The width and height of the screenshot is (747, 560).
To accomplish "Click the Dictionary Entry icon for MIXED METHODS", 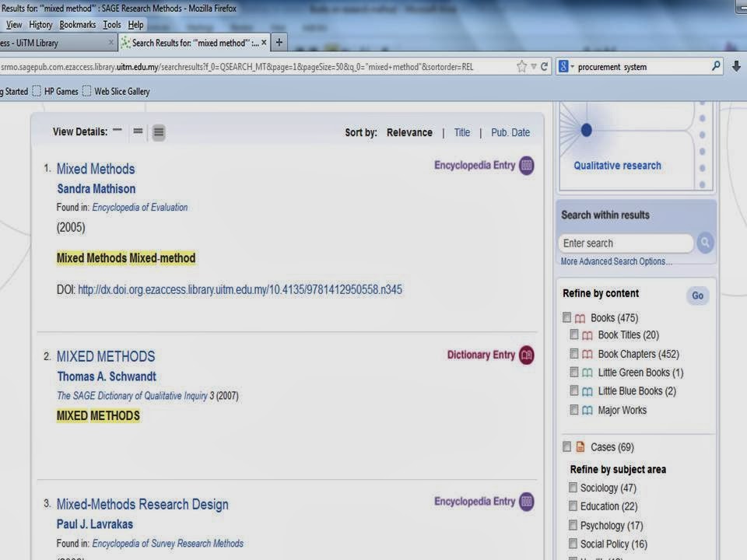I will pos(527,355).
